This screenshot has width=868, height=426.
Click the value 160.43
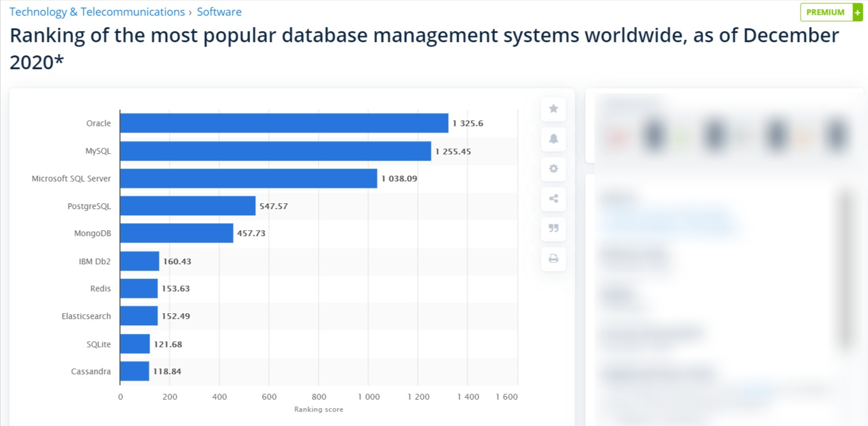[177, 261]
